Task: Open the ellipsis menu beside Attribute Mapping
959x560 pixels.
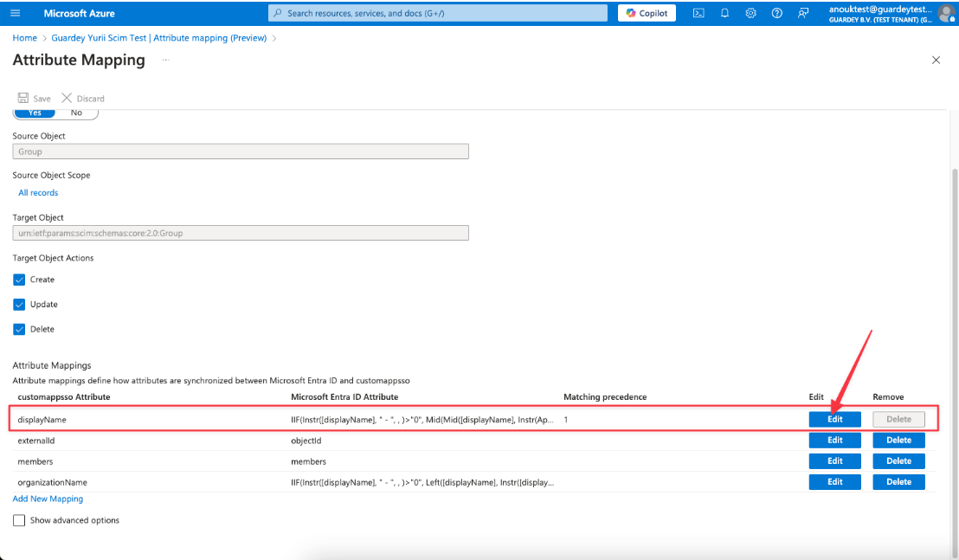Action: coord(165,60)
